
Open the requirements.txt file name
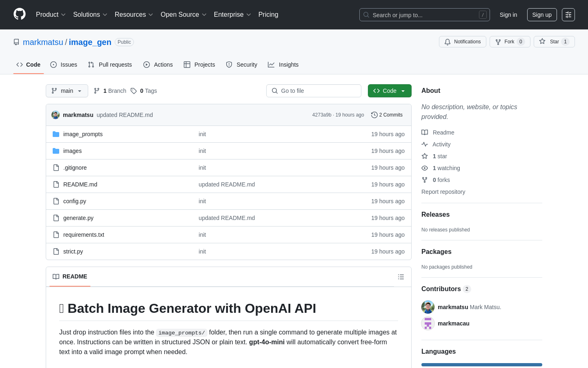[x=84, y=235]
